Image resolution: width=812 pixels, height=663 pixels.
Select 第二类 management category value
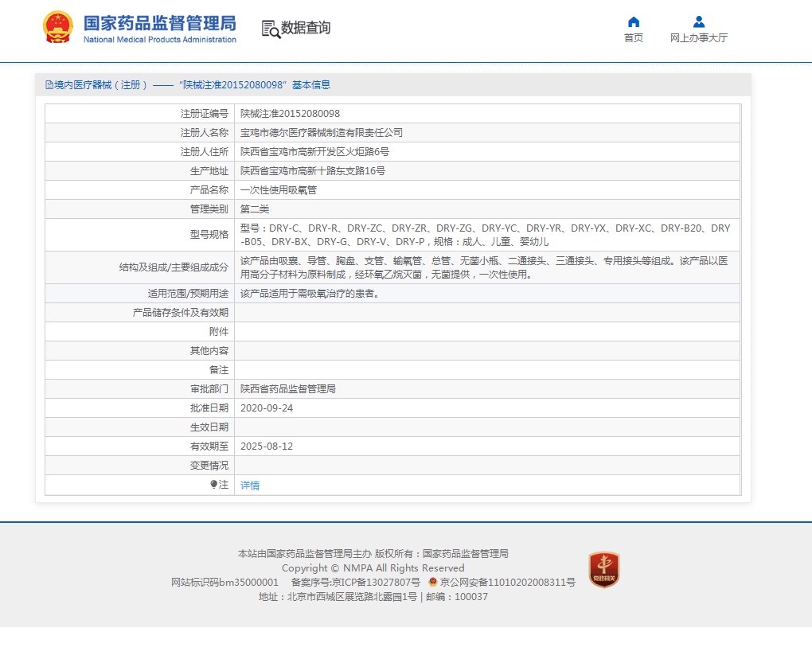tap(255, 209)
